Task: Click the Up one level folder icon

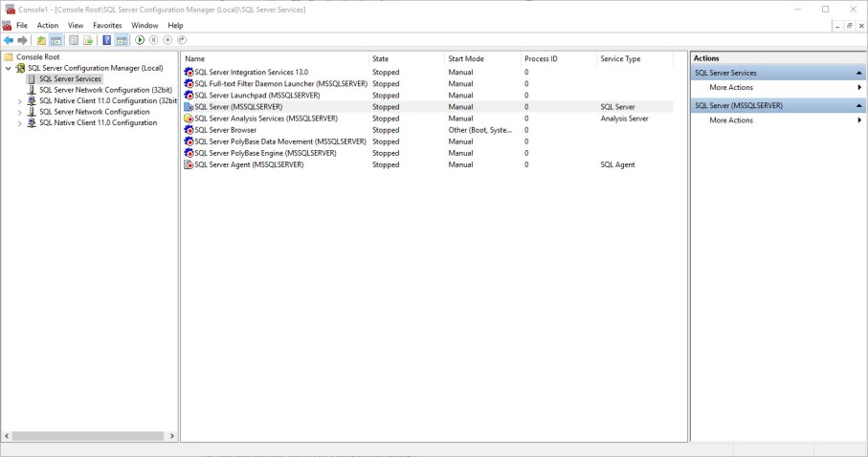Action: (x=41, y=40)
